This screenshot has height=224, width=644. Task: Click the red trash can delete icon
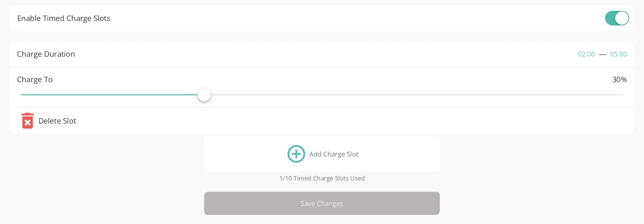(x=28, y=121)
